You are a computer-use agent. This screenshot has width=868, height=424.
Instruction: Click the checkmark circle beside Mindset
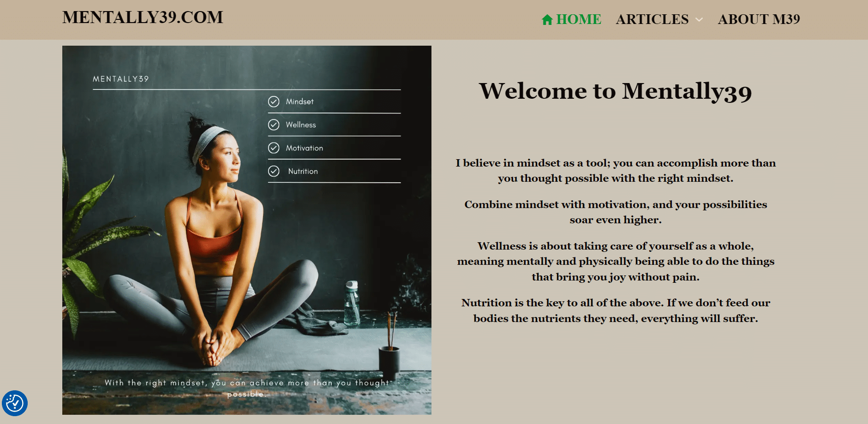[x=274, y=102]
